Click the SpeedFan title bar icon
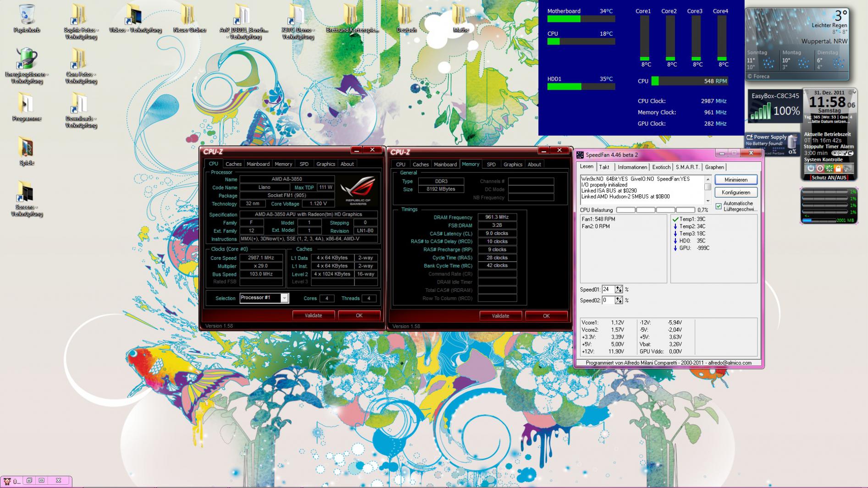Viewport: 868px width, 488px height. [581, 155]
